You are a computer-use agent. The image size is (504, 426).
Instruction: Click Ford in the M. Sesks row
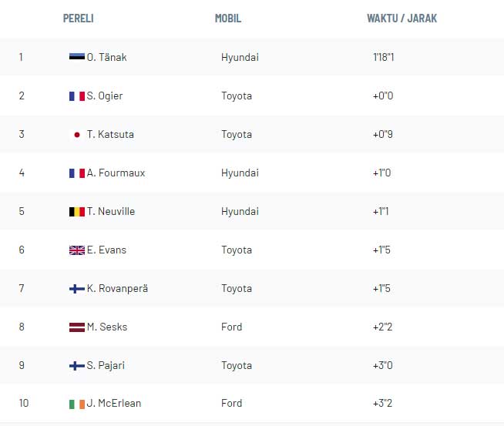click(x=231, y=327)
